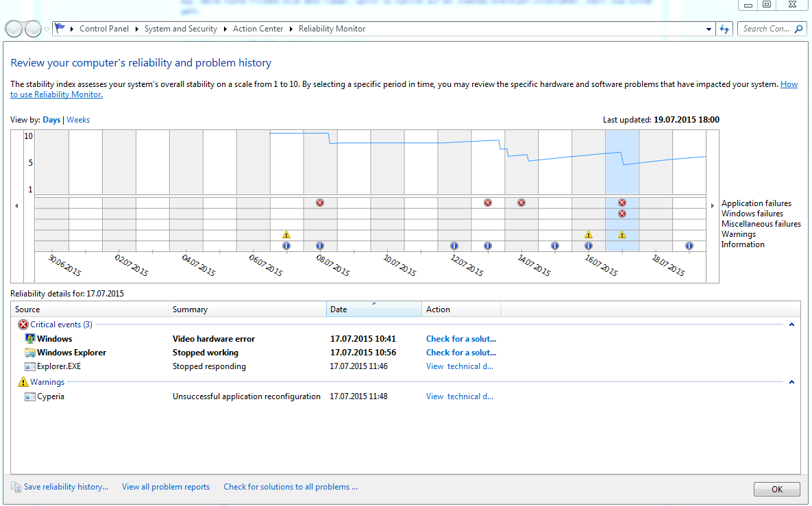Select Action Center breadcrumb

(x=258, y=29)
